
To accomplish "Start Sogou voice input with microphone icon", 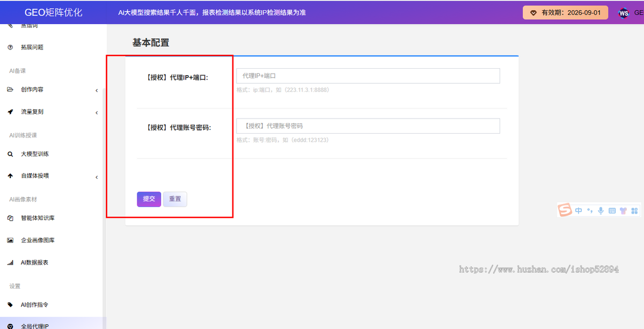I will click(x=601, y=211).
